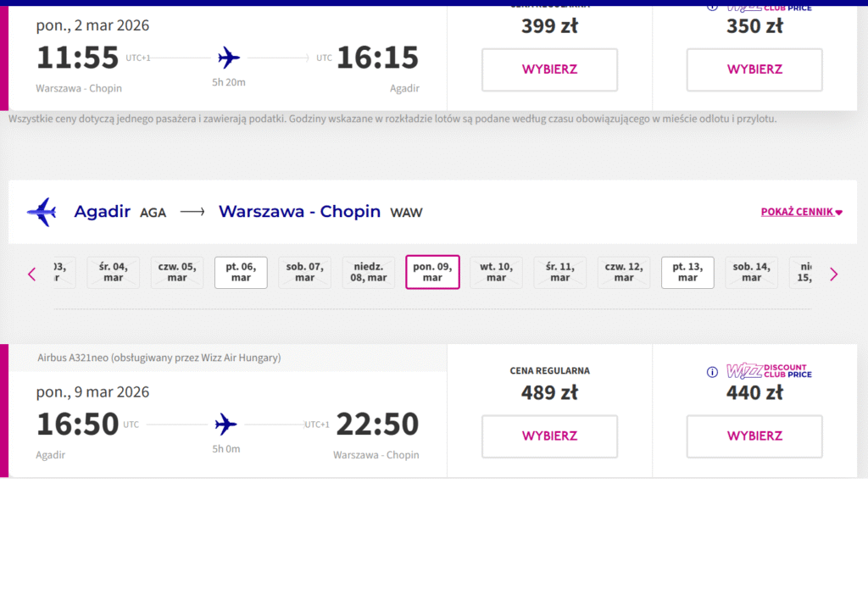Screen dimensions: 868x605
Task: Click the plane icon next to Agadir AGA
Action: pos(42,212)
